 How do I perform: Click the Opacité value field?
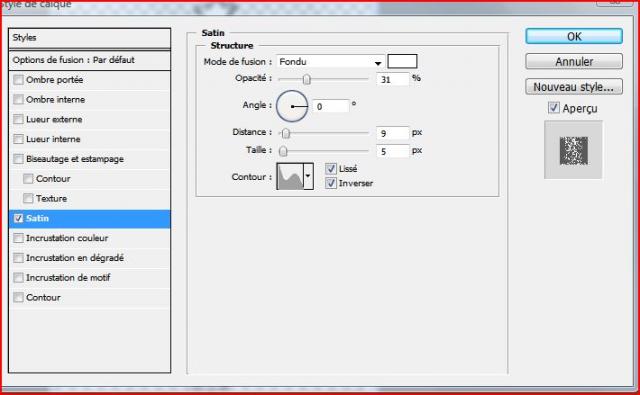coord(393,79)
